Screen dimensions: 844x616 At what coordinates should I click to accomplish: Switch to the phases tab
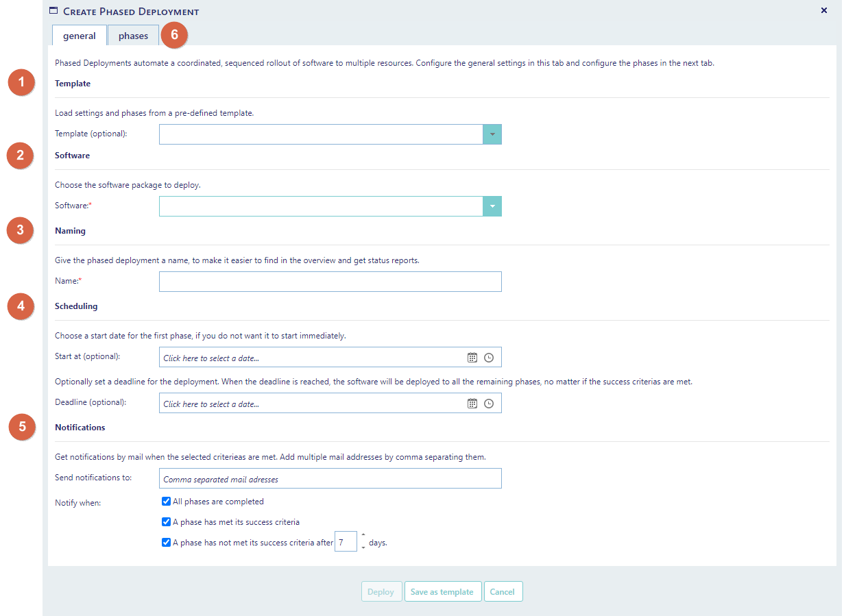(133, 36)
